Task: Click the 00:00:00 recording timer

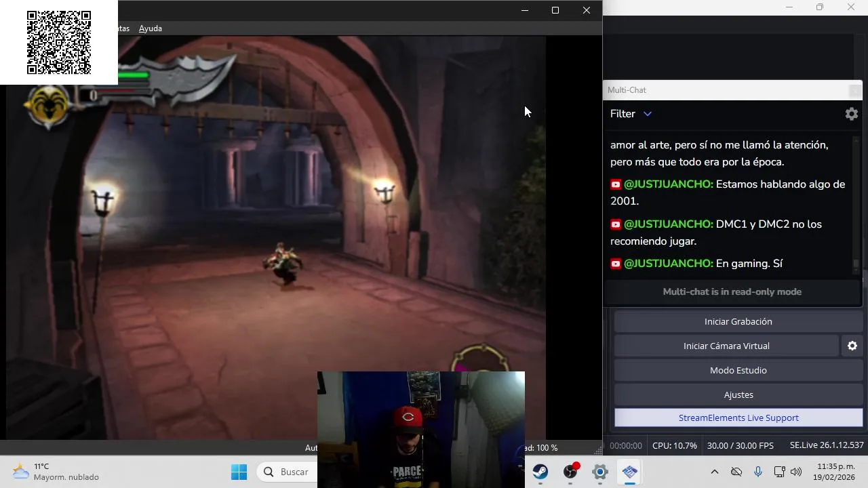Action: tap(625, 445)
